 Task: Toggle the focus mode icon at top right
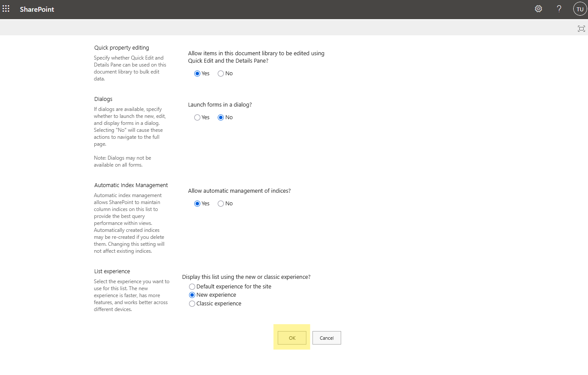click(x=581, y=28)
